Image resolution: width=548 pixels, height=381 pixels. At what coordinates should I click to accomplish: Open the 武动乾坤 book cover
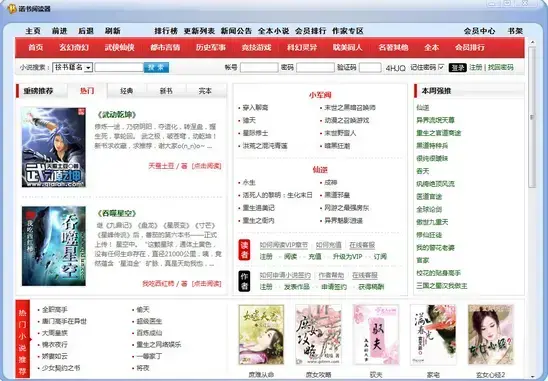pyautogui.click(x=54, y=147)
